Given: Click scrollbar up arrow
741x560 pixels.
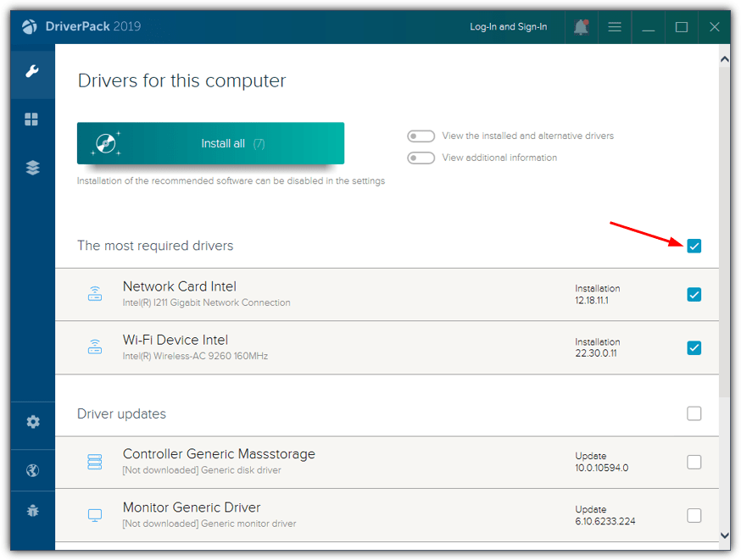Looking at the screenshot, I should (724, 59).
